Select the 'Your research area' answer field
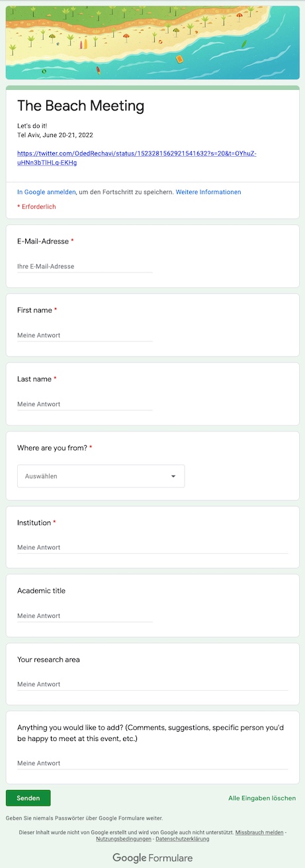This screenshot has width=305, height=868. [x=153, y=684]
